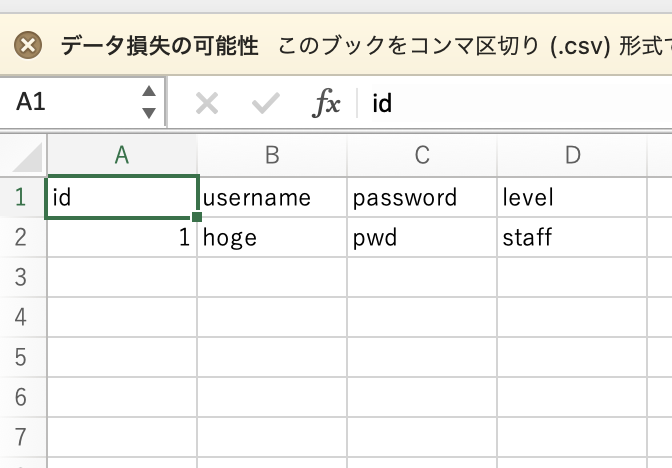Click the fill handle of cell A1
Viewport: 672px width, 468px height.
point(197,217)
